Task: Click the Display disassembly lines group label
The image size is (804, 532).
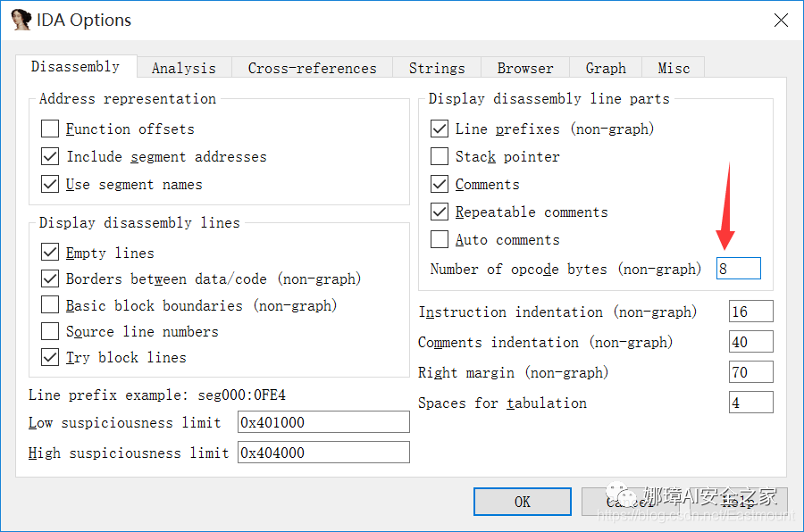Action: point(139,222)
